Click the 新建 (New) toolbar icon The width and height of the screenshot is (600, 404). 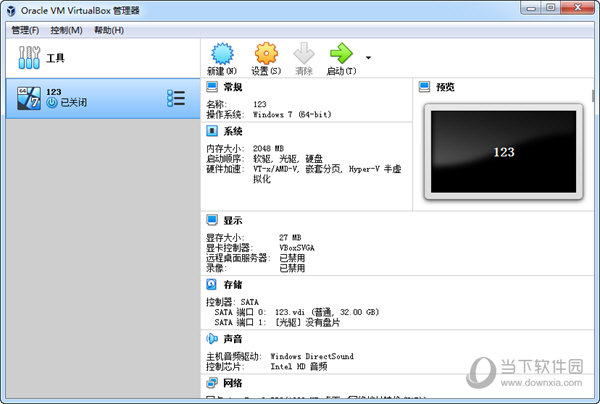(x=222, y=54)
